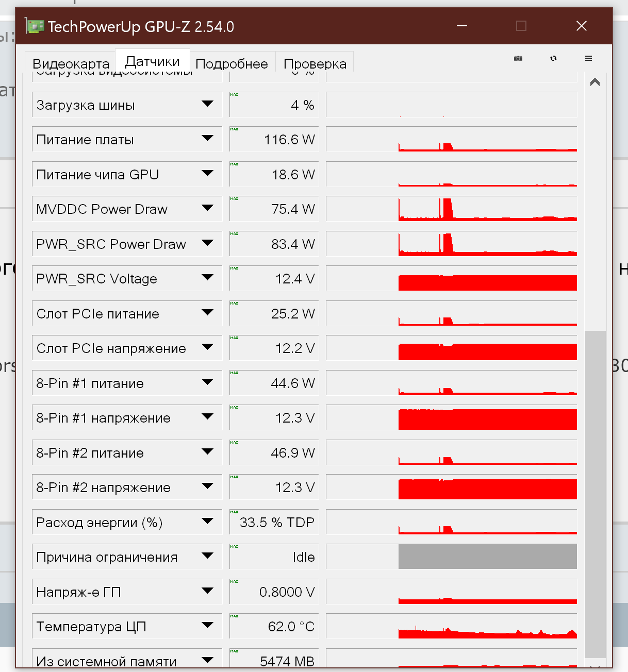Screen dimensions: 628x672
Task: Click the 116.6 W board power value
Action: click(x=274, y=139)
